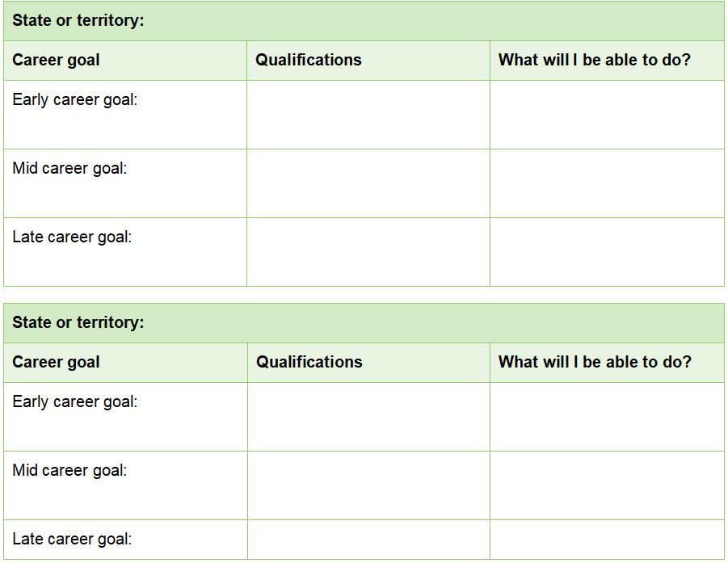Click empty Qualifications cell for upper Early career goal
The height and width of the screenshot is (563, 728).
(368, 114)
